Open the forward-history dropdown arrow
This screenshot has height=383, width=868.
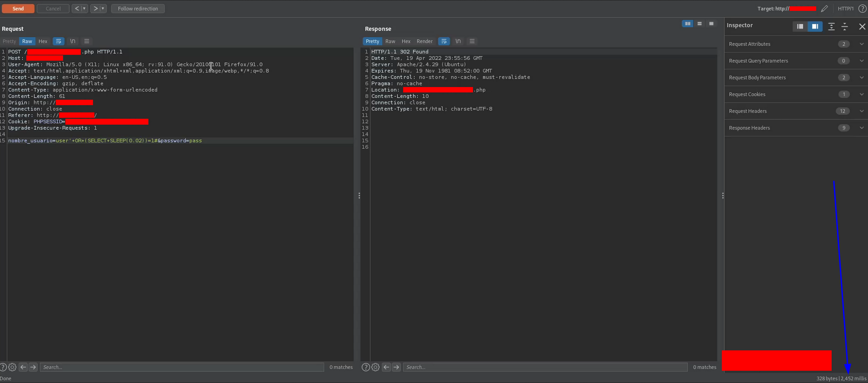point(103,9)
